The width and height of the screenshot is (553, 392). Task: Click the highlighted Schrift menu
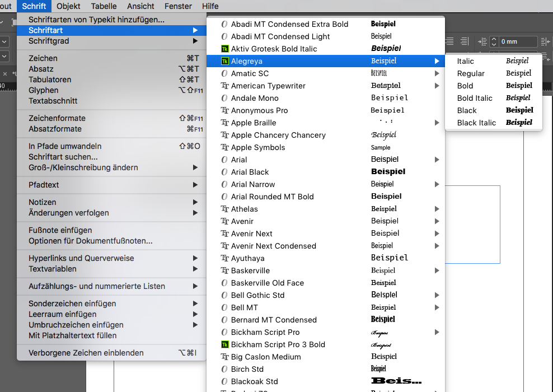34,6
